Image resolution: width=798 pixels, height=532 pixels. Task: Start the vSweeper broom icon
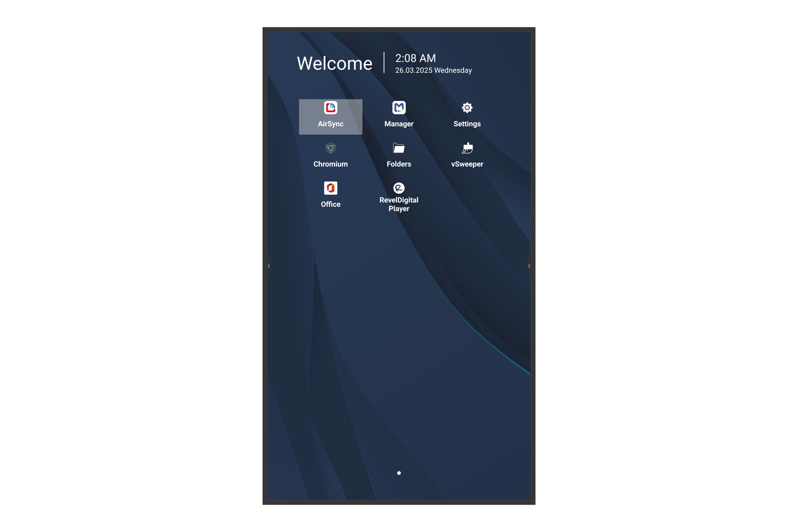tap(467, 148)
